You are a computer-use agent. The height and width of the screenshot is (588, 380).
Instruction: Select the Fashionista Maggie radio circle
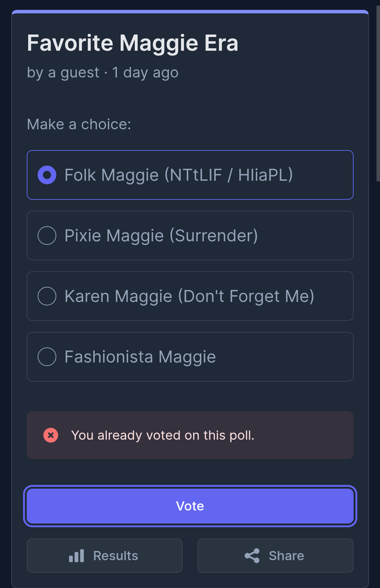click(x=47, y=357)
